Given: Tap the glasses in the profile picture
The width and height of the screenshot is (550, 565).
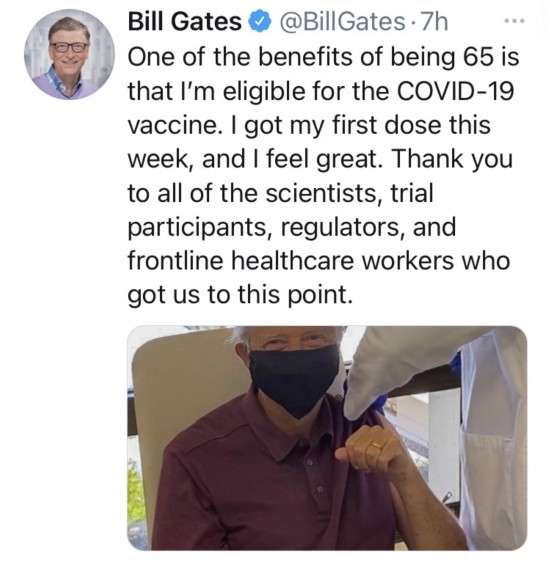Looking at the screenshot, I should click(x=70, y=46).
